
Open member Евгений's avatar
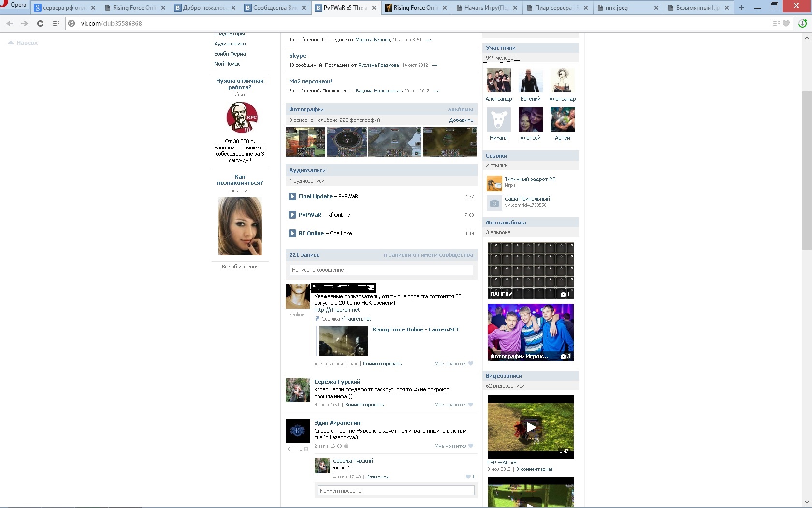point(531,80)
